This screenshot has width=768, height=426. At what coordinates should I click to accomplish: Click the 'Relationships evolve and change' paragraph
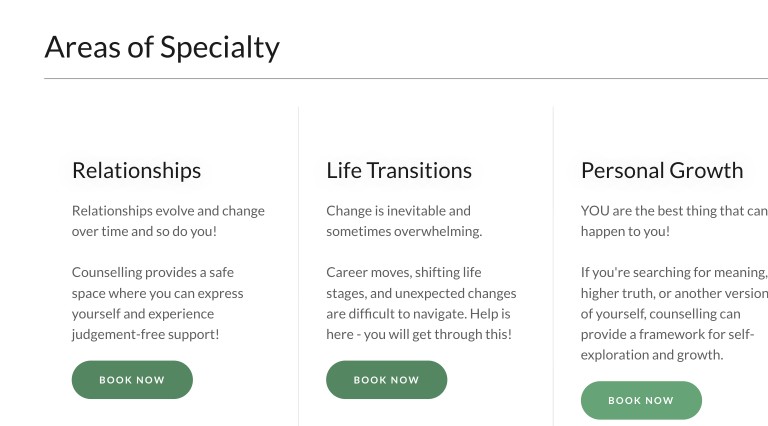168,221
